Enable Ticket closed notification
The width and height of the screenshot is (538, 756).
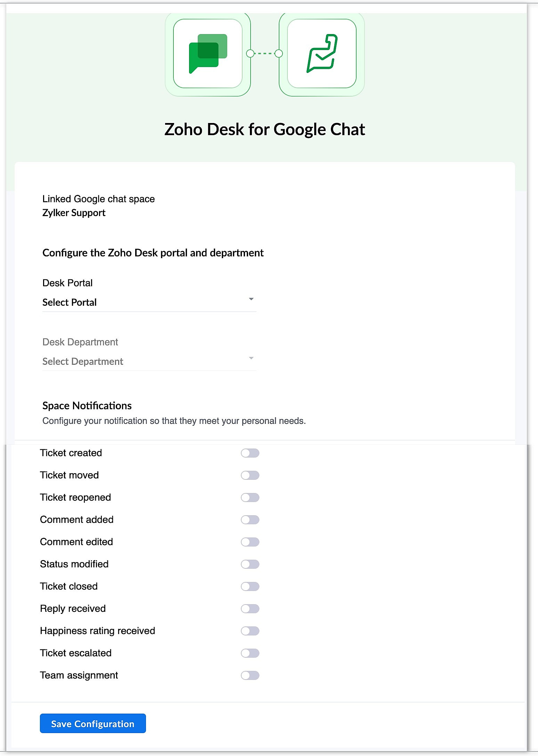250,586
